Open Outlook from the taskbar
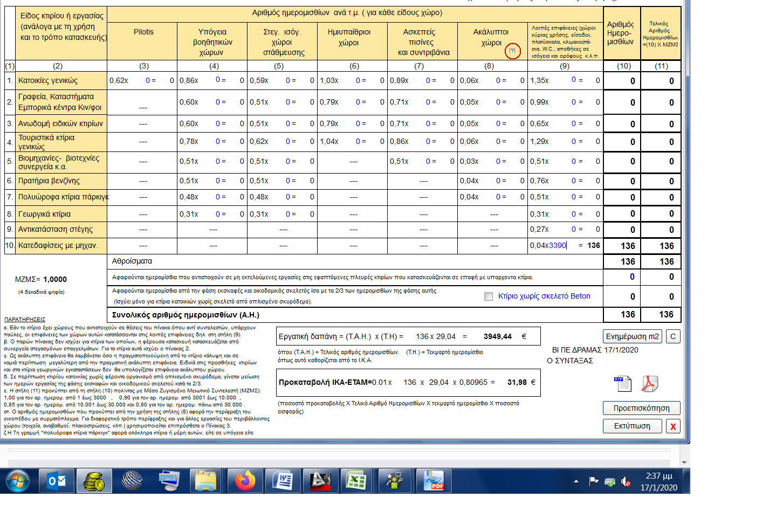Screen dimensions: 783x532 coord(57,480)
